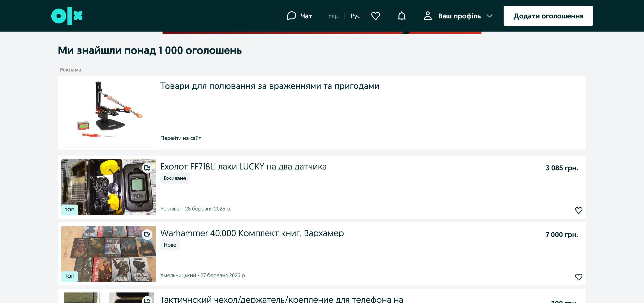Open Ехолот FF718Li listing photo thumbnail
The height and width of the screenshot is (303, 644).
108,187
